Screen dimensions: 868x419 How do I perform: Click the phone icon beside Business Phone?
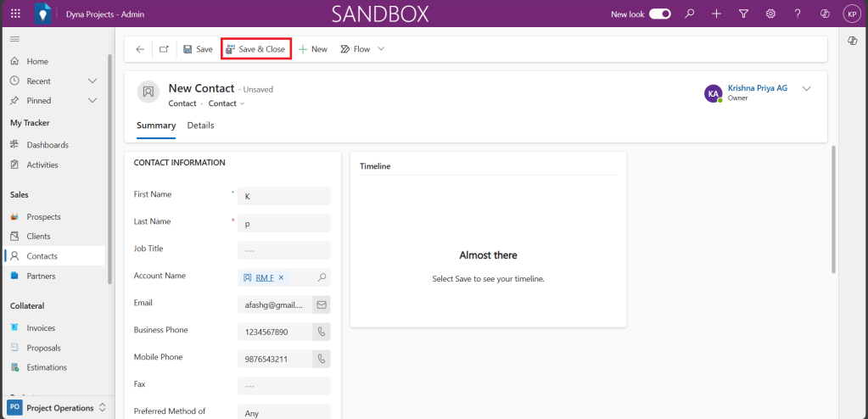tap(322, 332)
